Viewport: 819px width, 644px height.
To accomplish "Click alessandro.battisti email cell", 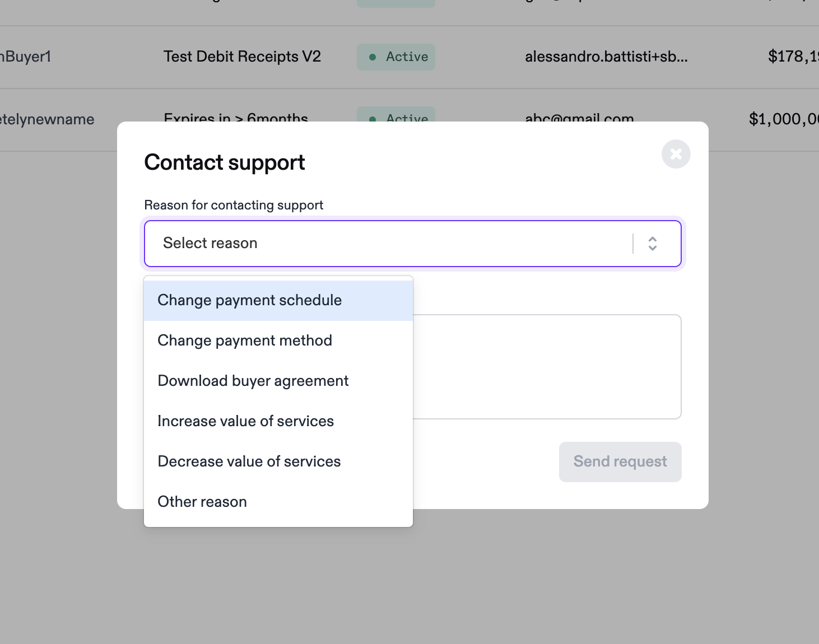I will (x=606, y=57).
